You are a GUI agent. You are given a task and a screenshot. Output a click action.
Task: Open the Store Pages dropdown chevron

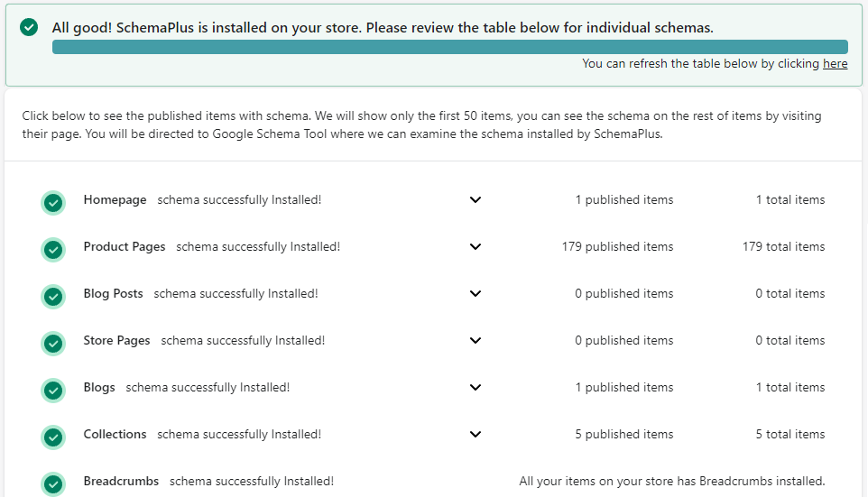[476, 341]
